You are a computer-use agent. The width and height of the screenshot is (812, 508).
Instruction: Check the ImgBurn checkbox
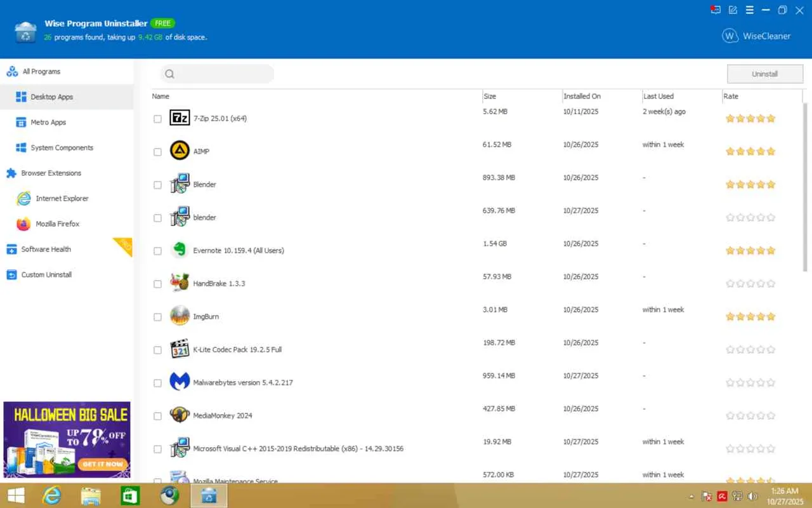(158, 317)
